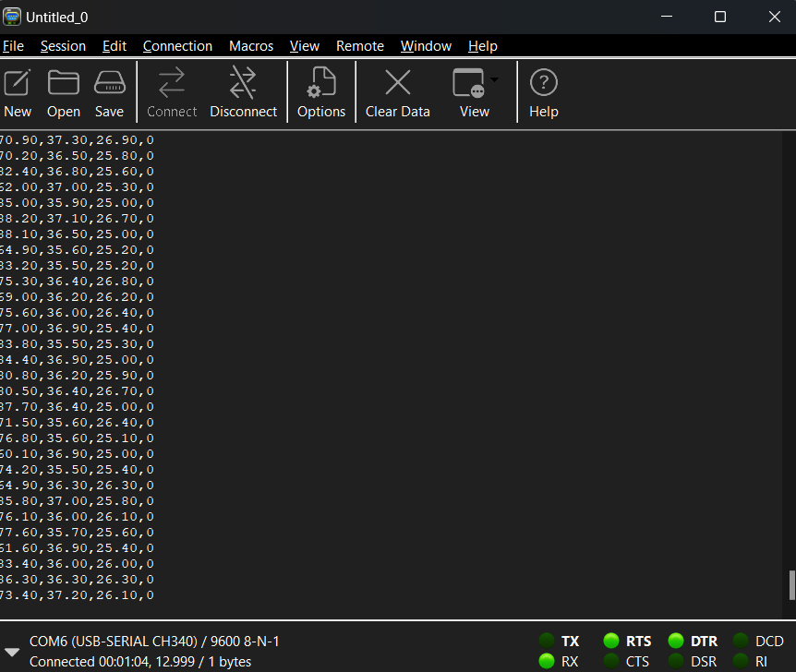Click the Open folder toolbar icon
Viewport: 796px width, 672px height.
point(64,83)
